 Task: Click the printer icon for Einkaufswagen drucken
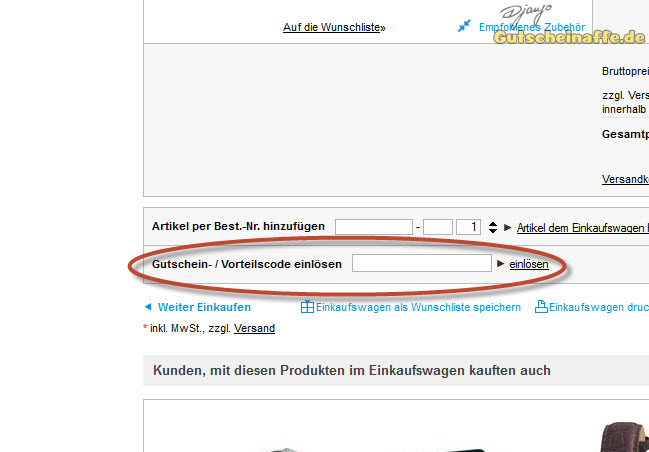coord(541,308)
